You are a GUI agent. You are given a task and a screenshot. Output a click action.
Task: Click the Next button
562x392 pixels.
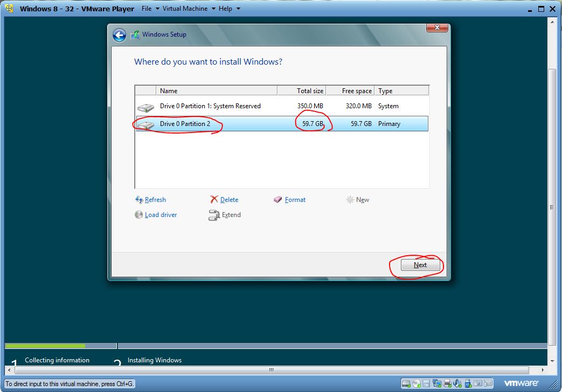[x=420, y=265]
